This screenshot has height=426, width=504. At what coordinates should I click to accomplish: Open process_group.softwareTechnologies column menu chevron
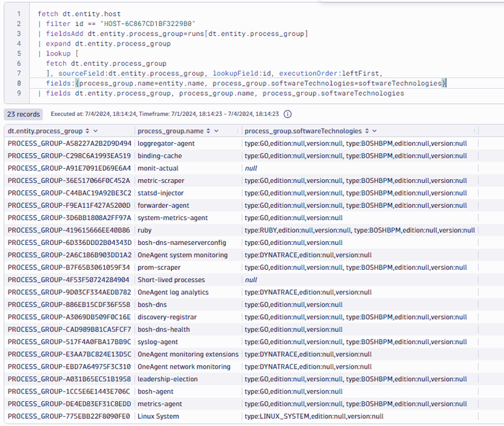[x=375, y=131]
